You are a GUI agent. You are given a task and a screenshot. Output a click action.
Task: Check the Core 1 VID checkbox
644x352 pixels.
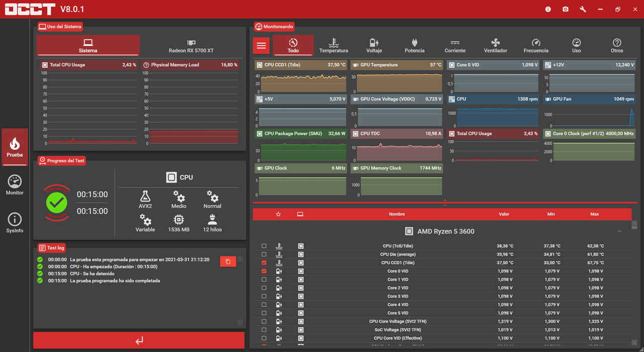click(264, 280)
